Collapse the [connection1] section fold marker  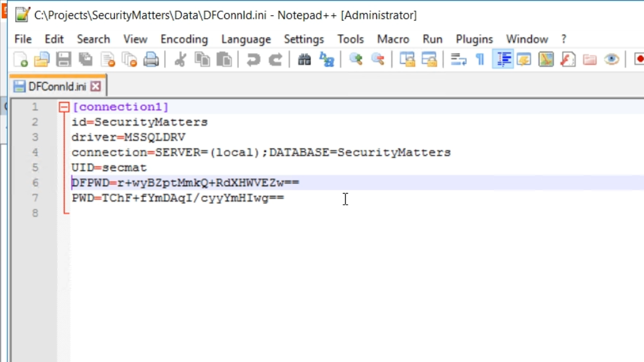pos(64,107)
